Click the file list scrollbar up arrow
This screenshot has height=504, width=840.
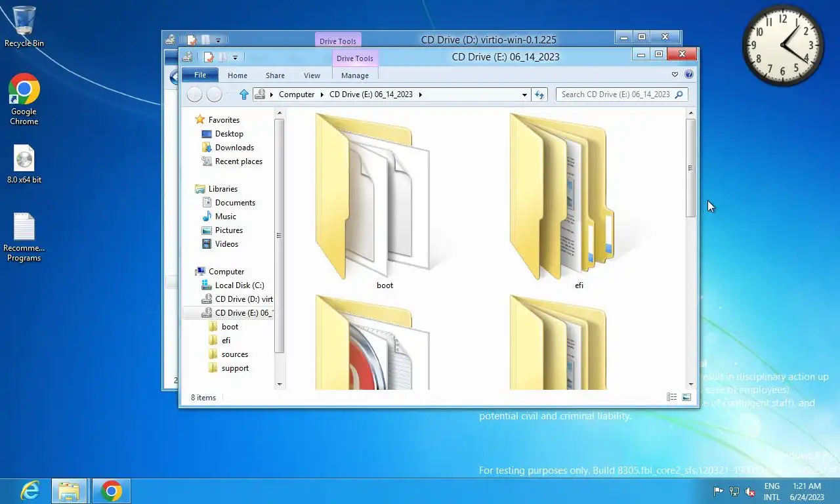pos(690,114)
